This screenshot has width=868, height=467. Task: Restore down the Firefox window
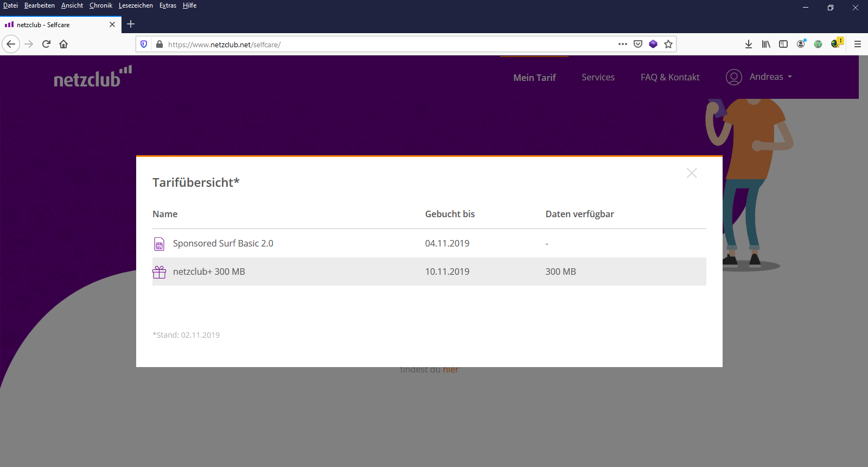831,8
